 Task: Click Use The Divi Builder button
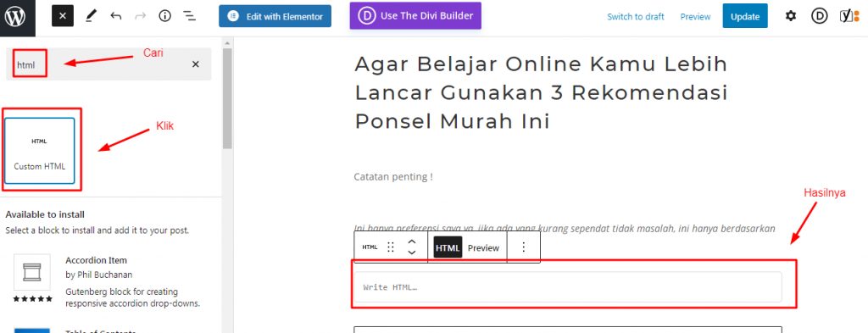(x=415, y=16)
